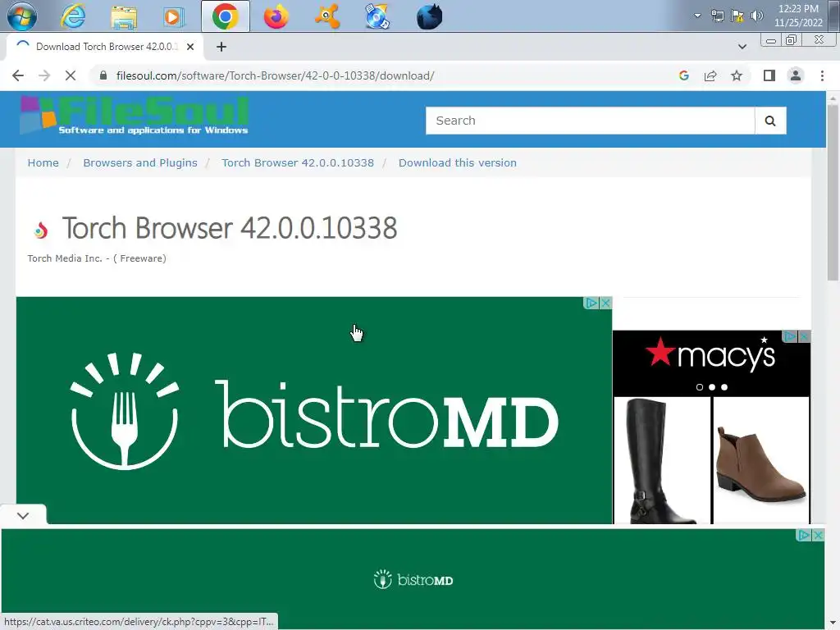
Task: Open AdChoices on bottom banner
Action: pos(804,535)
